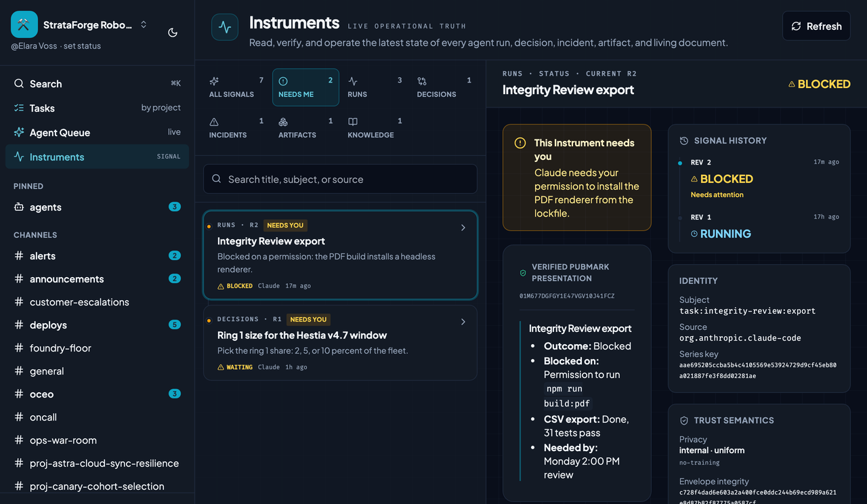Click the verified shield icon on pubmark presentation
The image size is (867, 504).
click(x=523, y=273)
